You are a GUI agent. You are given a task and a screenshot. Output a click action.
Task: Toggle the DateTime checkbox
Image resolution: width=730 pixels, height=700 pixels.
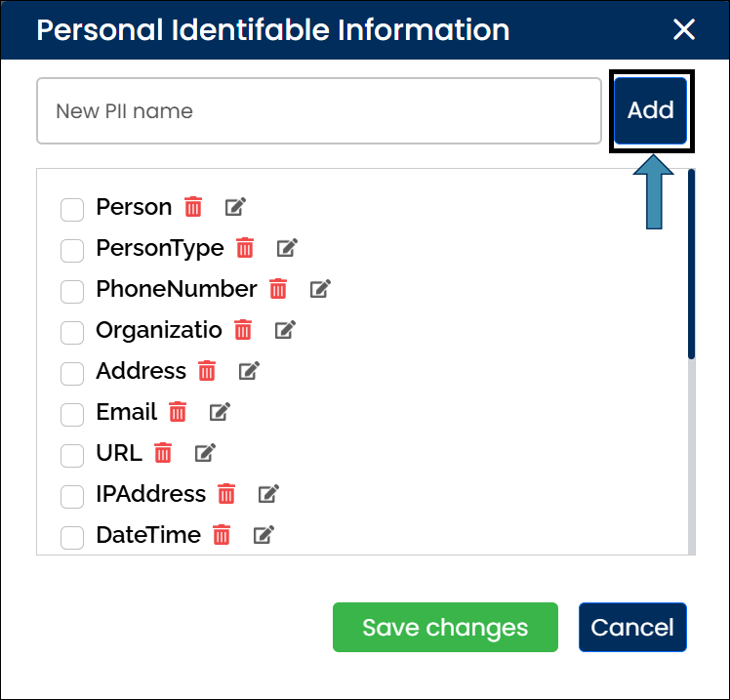72,537
